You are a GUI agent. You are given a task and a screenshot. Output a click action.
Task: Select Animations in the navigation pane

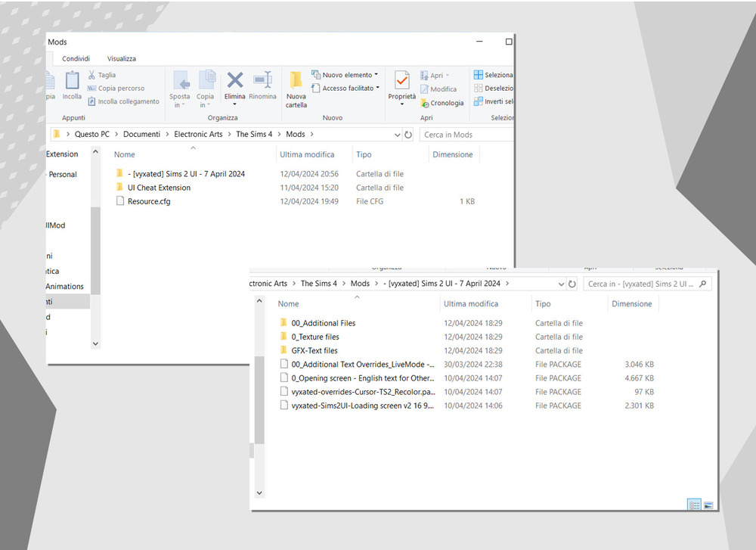point(64,286)
